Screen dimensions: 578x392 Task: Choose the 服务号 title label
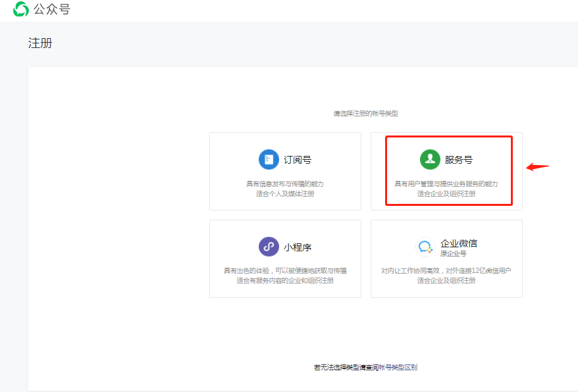coord(459,160)
